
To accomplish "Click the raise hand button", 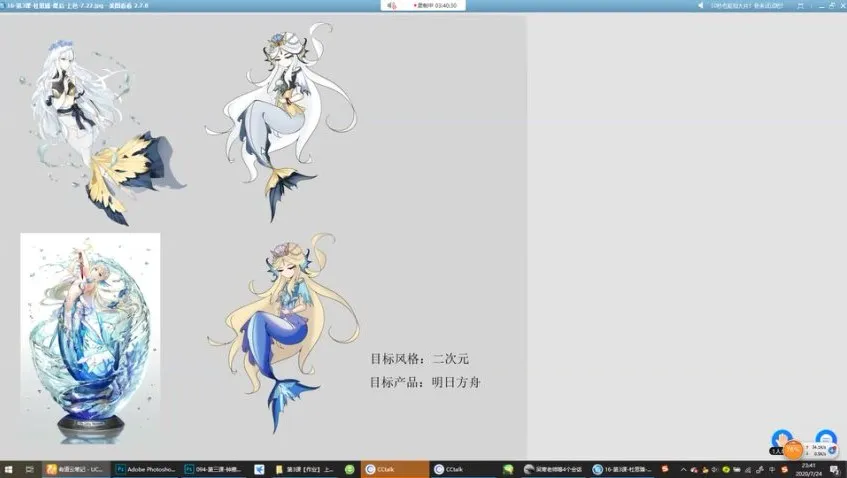I will click(x=781, y=438).
